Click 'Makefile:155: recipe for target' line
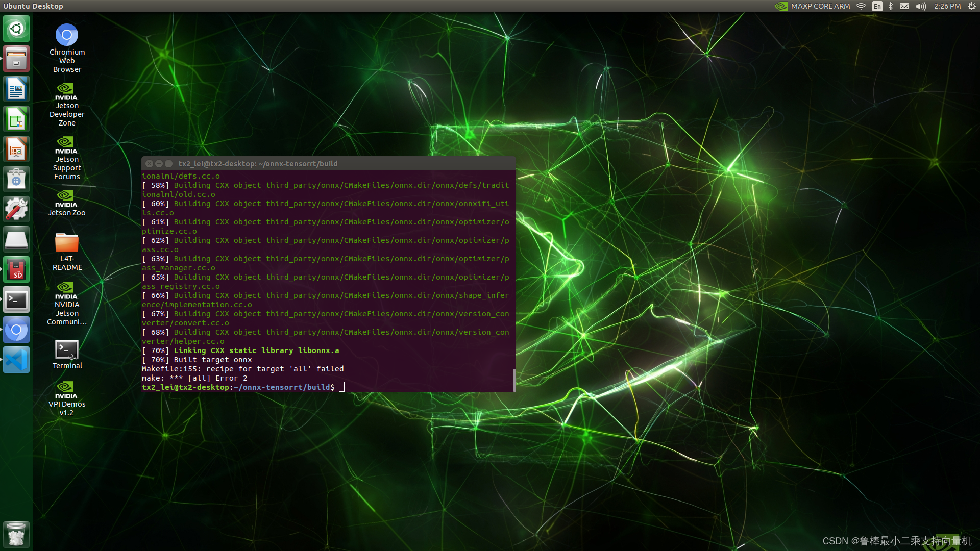 coord(243,369)
